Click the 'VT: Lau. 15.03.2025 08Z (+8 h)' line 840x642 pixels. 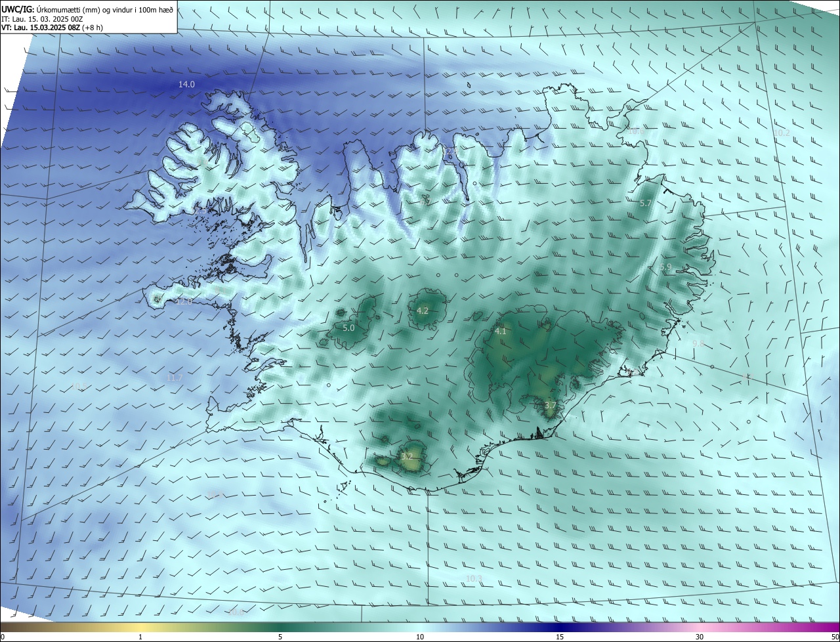point(52,28)
